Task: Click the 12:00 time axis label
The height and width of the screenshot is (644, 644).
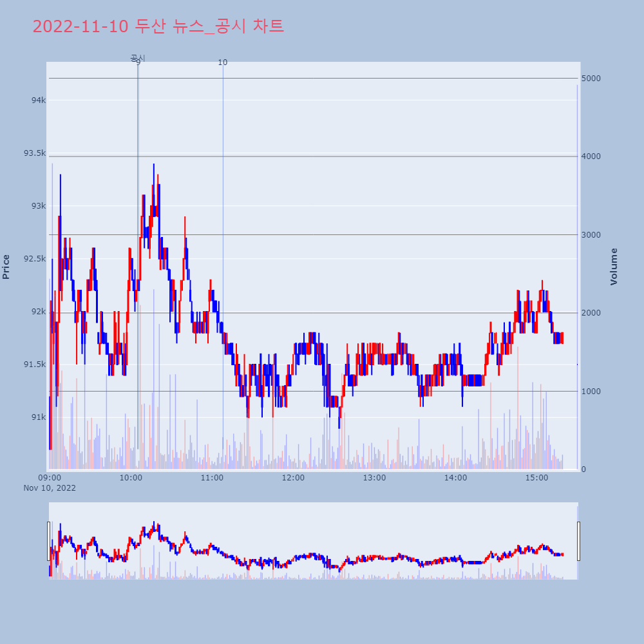Action: (x=293, y=478)
